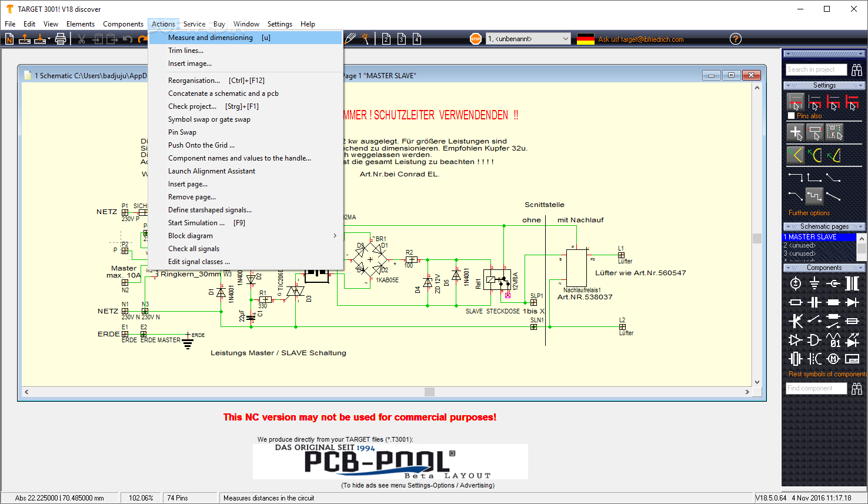Toggle the Pins also checkbox
Screen dimensions: 868x504
point(791,116)
